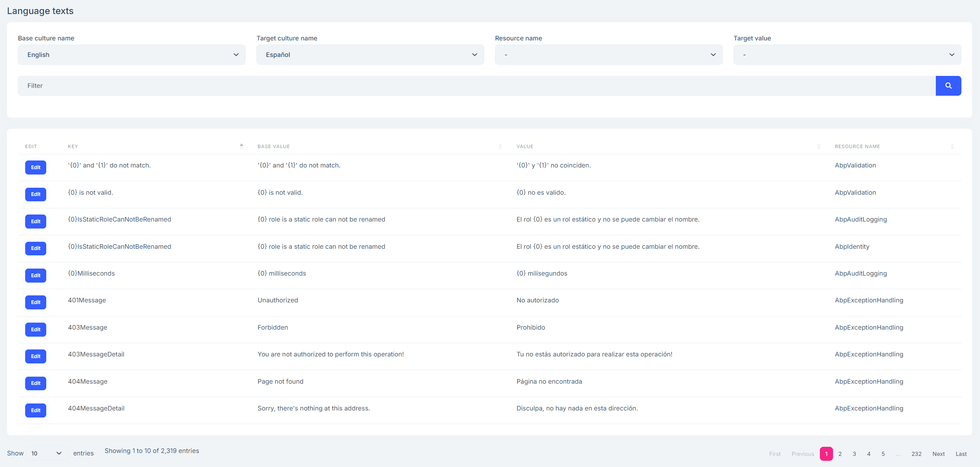Viewport: 980px width, 467px height.
Task: Edit the 404MessageDetail row
Action: pos(36,410)
